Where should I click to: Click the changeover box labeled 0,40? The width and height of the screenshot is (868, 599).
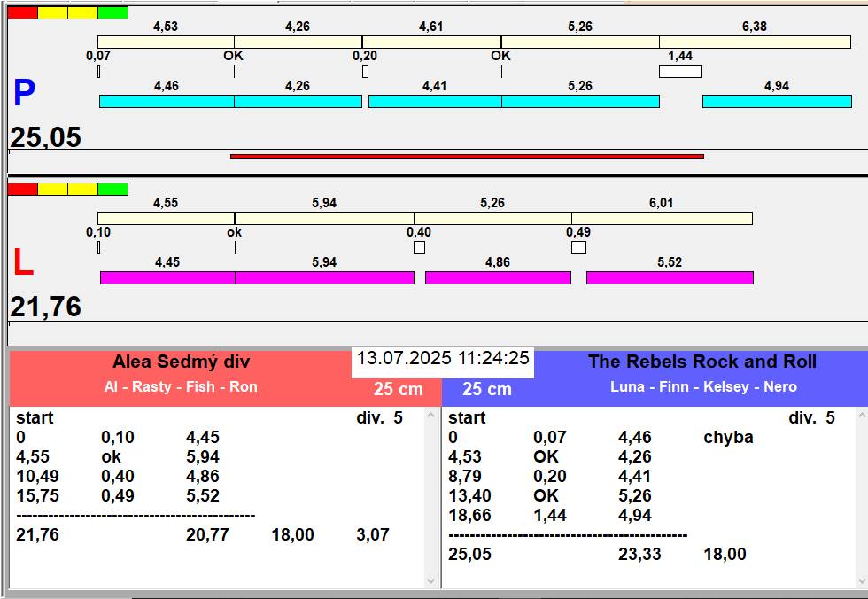click(420, 247)
